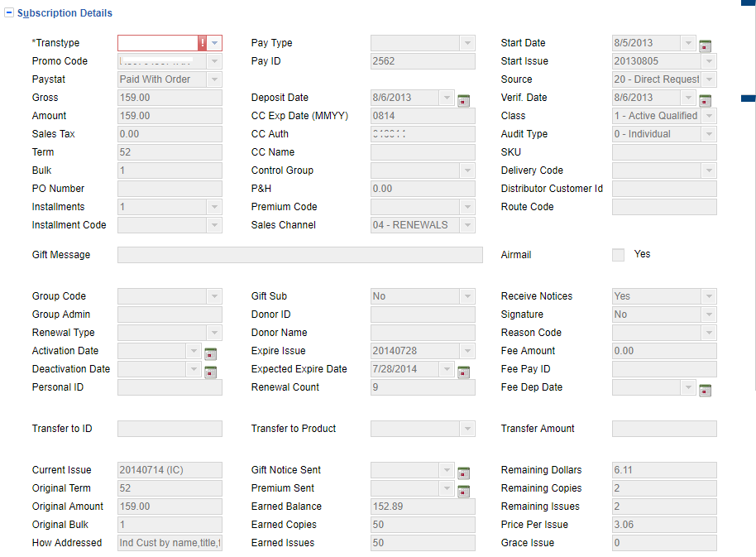Open calendar icon beside Start Date
Image resolution: width=756 pixels, height=557 pixels.
(706, 46)
